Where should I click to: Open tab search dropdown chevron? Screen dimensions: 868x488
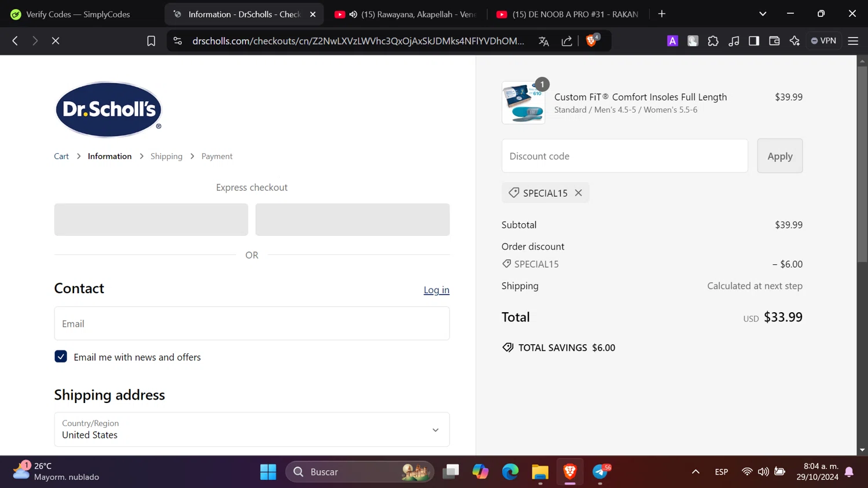763,14
